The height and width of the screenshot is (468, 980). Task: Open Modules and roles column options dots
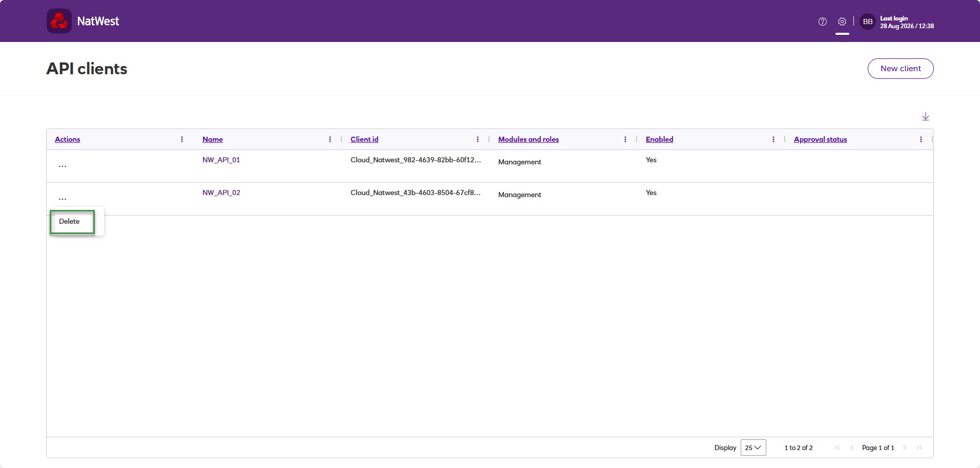[x=625, y=139]
